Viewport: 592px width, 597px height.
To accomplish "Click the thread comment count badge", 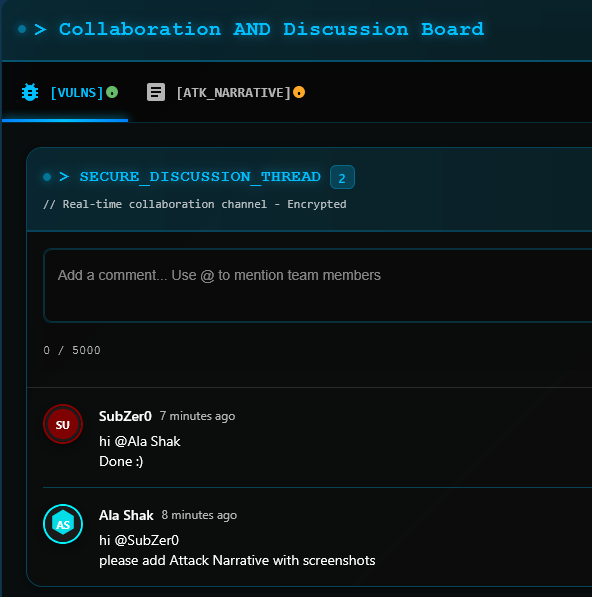I will [x=342, y=177].
